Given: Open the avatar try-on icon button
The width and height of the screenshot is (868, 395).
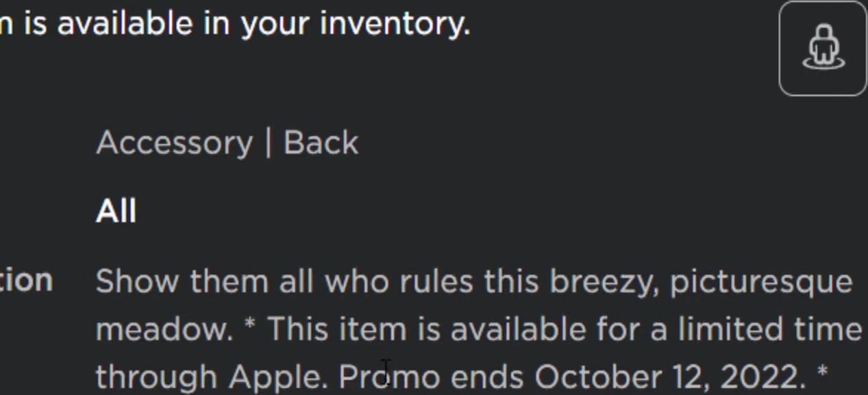Looking at the screenshot, I should (823, 48).
